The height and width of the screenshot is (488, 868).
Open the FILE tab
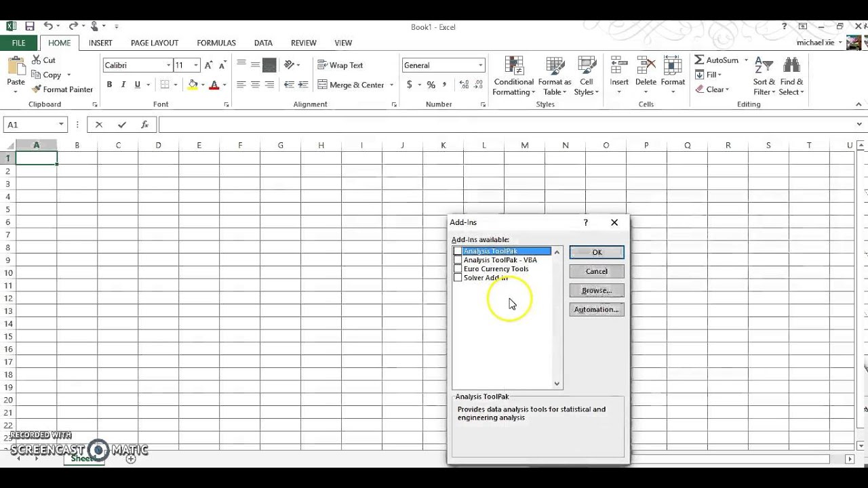pyautogui.click(x=19, y=43)
